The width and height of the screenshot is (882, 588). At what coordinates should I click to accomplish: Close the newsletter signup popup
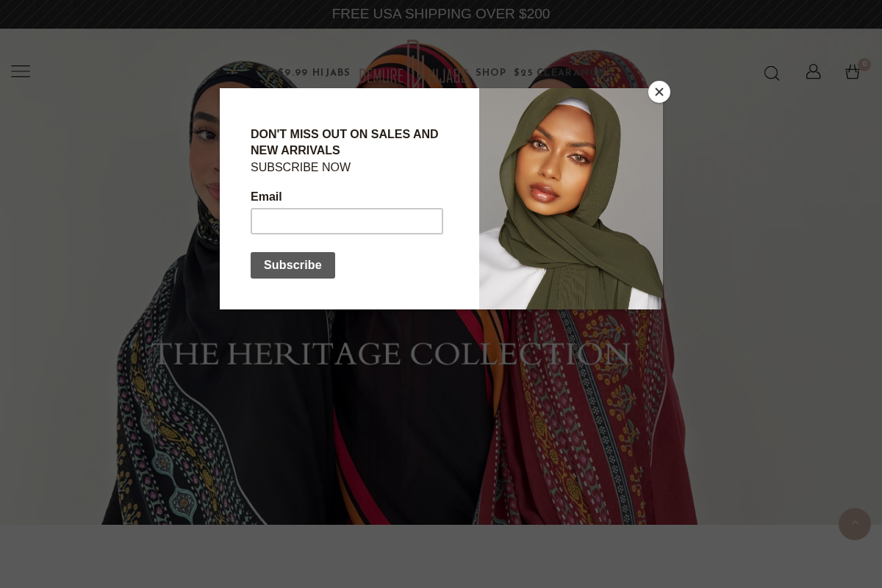click(659, 92)
